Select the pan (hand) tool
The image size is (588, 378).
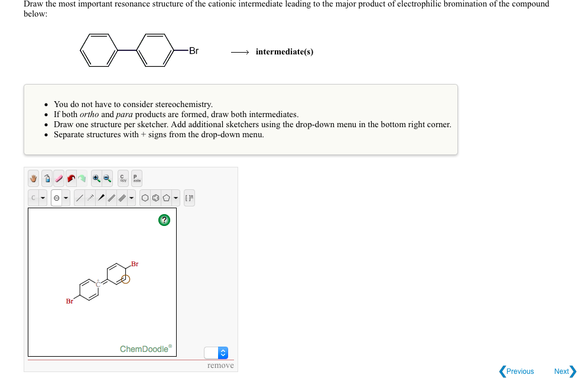coord(33,179)
